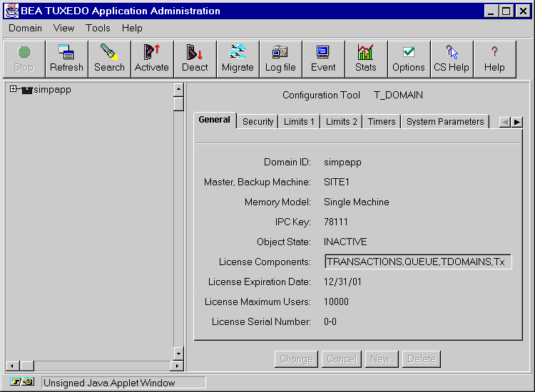Switch to the Timers tab
The width and height of the screenshot is (535, 392).
[382, 122]
